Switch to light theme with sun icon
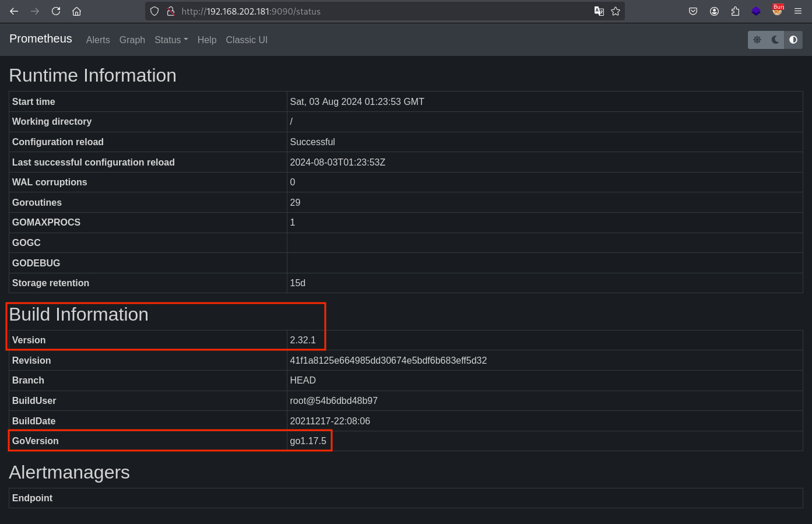Image resolution: width=812 pixels, height=524 pixels. [757, 40]
